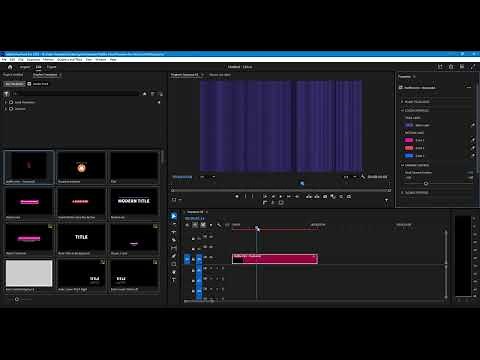Image resolution: width=480 pixels, height=360 pixels.
Task: Switch to the Import tab
Action: pyautogui.click(x=25, y=67)
